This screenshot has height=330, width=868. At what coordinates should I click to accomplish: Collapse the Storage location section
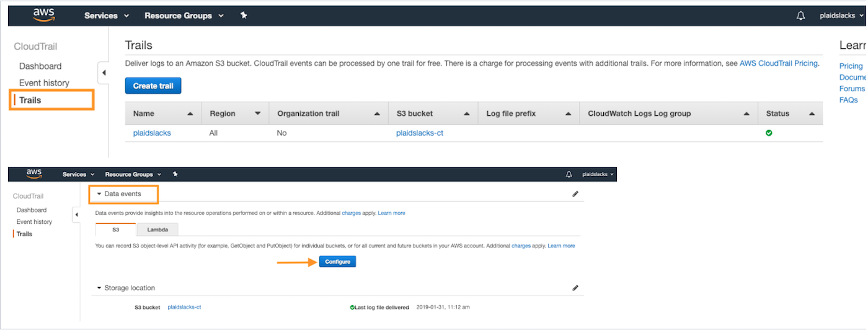pos(99,288)
